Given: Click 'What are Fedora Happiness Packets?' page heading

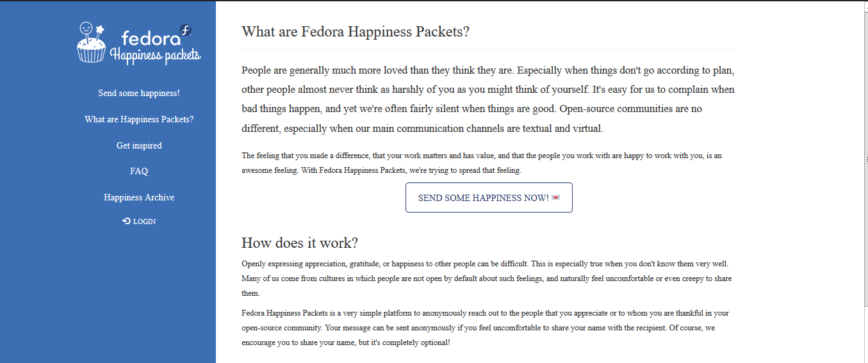Looking at the screenshot, I should tap(356, 32).
